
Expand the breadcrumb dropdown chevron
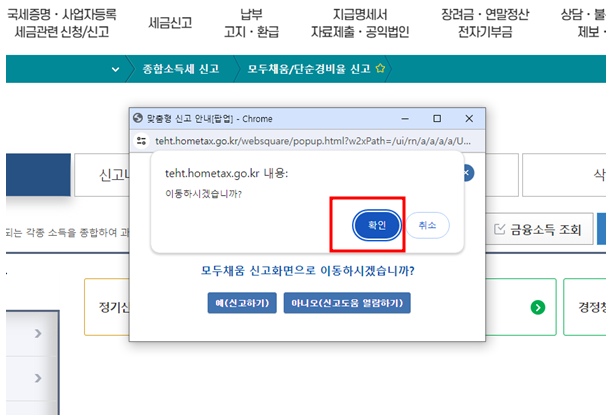[x=115, y=69]
